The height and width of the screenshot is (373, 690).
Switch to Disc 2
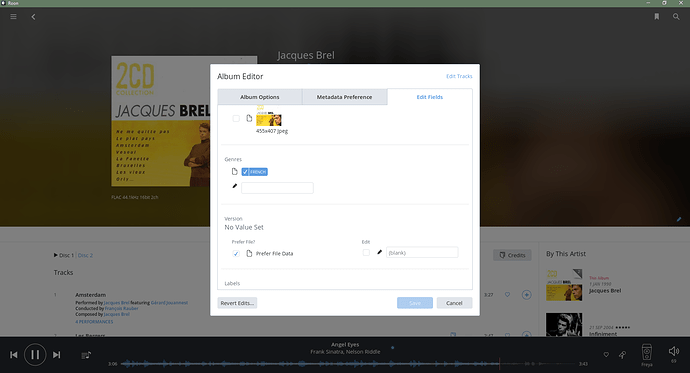tap(85, 255)
